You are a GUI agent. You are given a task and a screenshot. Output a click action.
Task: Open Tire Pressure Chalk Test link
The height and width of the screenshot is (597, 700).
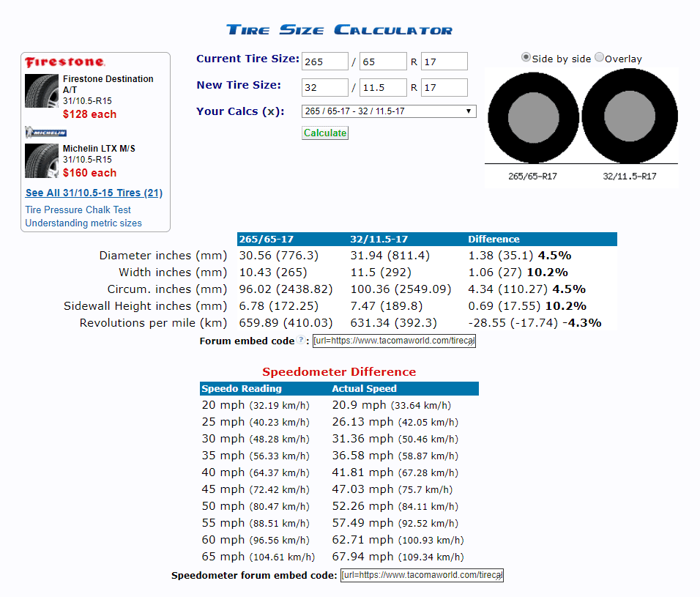[78, 209]
